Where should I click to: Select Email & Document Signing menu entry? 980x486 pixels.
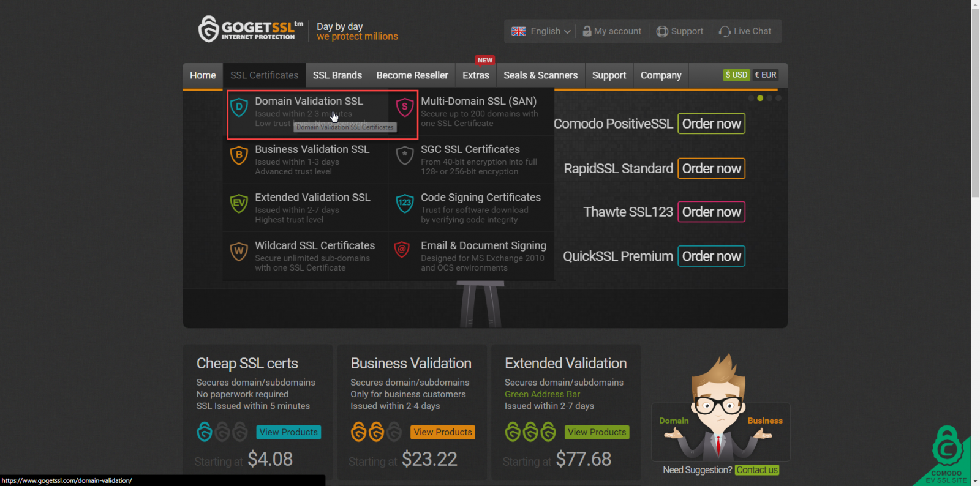[472, 256]
